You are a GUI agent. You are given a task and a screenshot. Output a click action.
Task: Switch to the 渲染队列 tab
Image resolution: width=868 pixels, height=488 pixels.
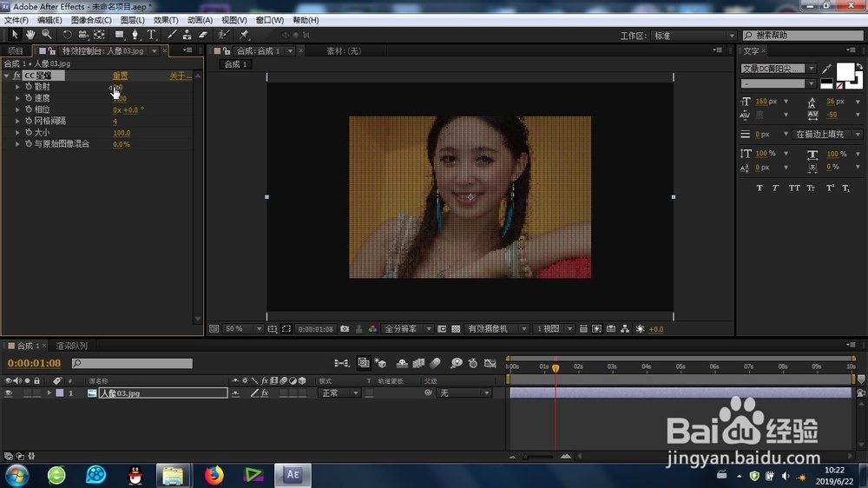click(71, 346)
